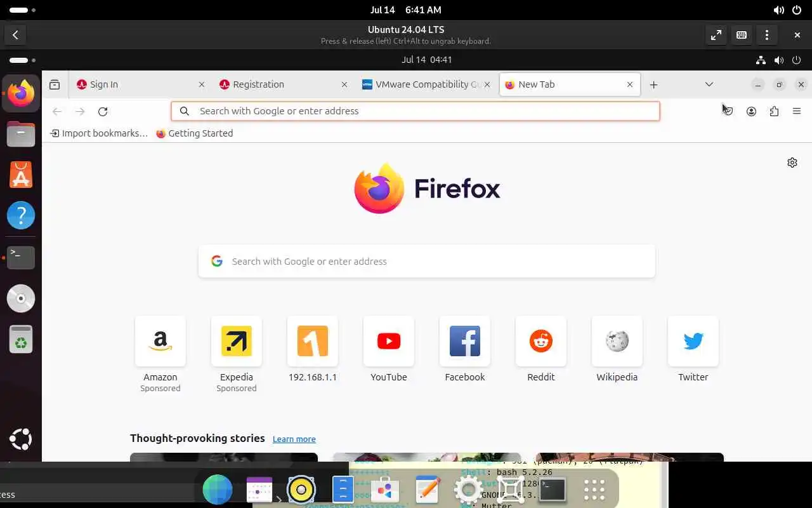Click the guest volume icon in top bar

click(778, 60)
